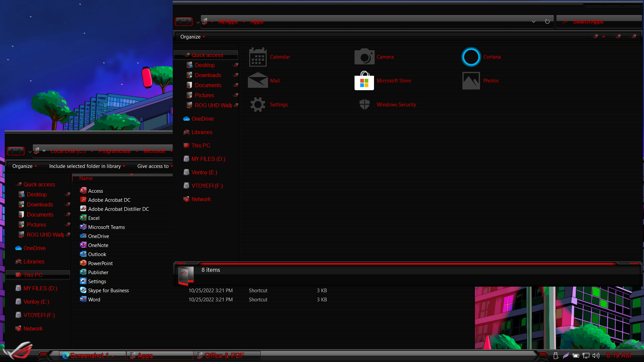
Task: Select the PowerPoint shortcut in file list
Action: pos(100,263)
